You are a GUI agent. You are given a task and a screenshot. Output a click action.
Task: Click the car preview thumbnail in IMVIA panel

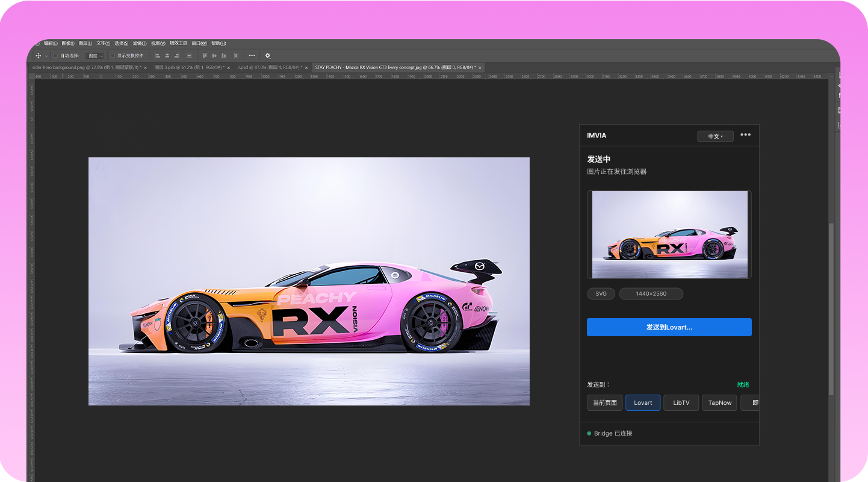669,235
